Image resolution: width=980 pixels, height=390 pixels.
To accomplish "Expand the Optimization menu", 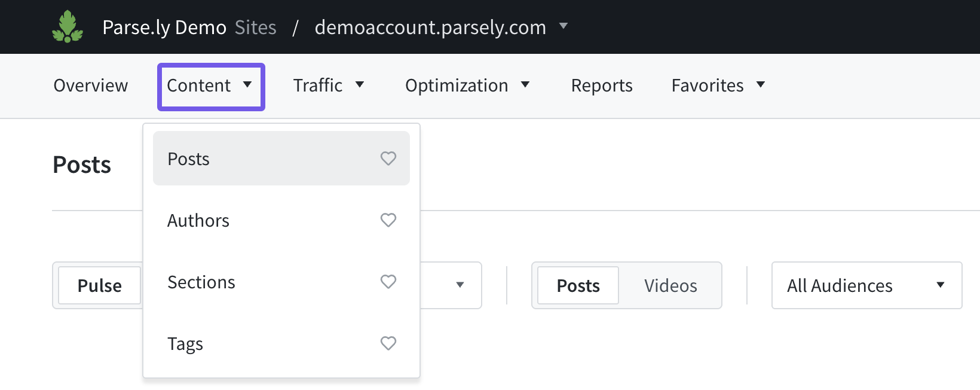I will [467, 86].
